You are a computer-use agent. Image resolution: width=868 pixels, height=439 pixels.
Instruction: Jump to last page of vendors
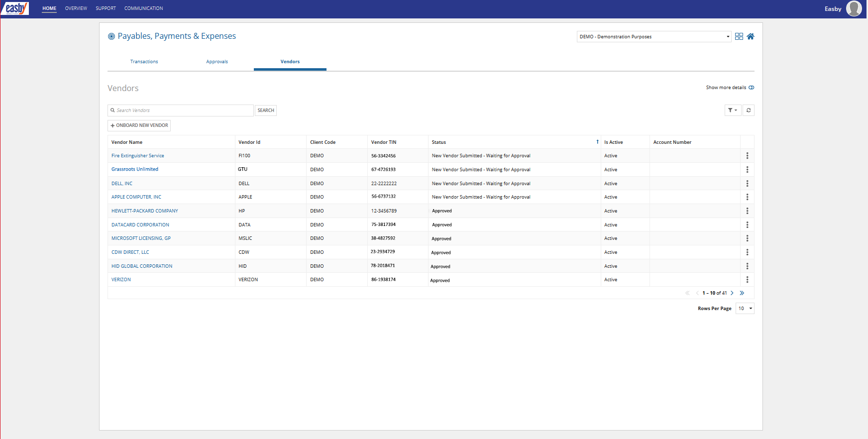point(742,293)
